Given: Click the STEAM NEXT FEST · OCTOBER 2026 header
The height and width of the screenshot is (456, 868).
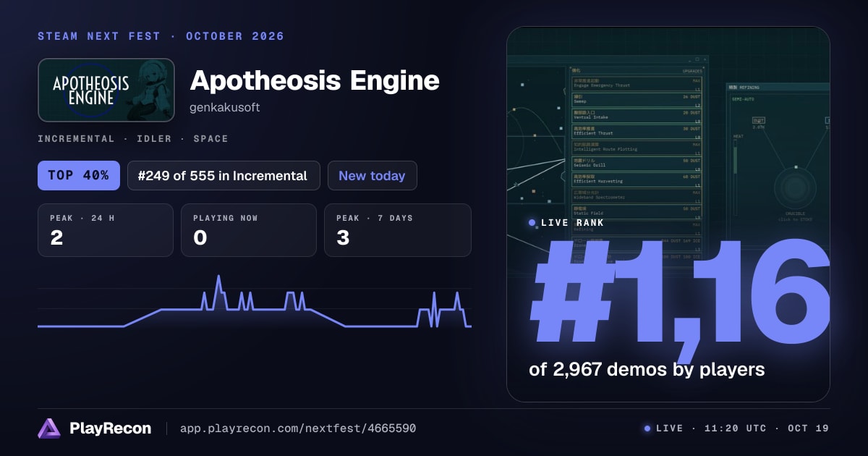Looking at the screenshot, I should click(161, 36).
